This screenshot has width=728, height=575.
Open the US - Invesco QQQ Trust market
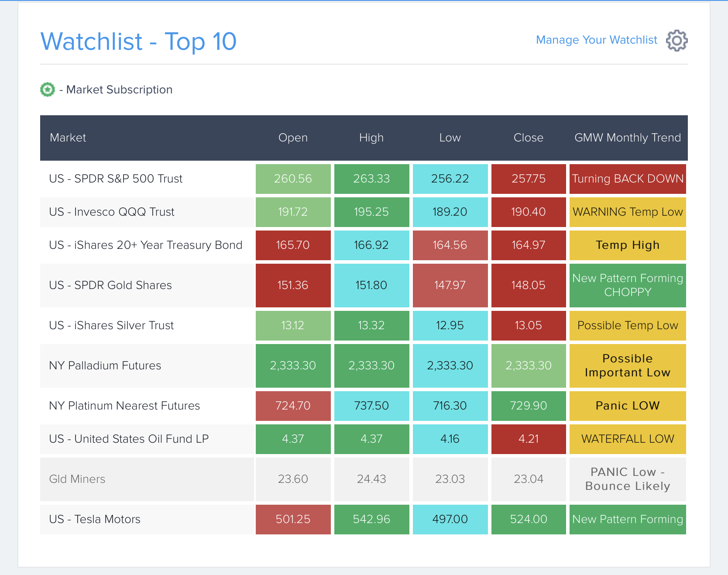[x=112, y=212]
